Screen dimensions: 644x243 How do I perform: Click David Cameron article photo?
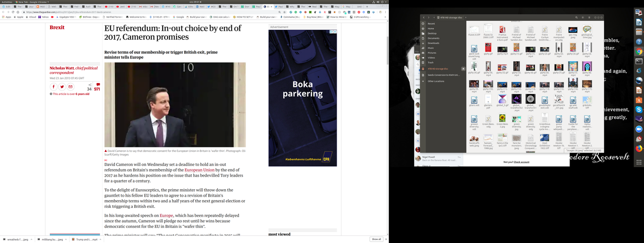point(175,105)
